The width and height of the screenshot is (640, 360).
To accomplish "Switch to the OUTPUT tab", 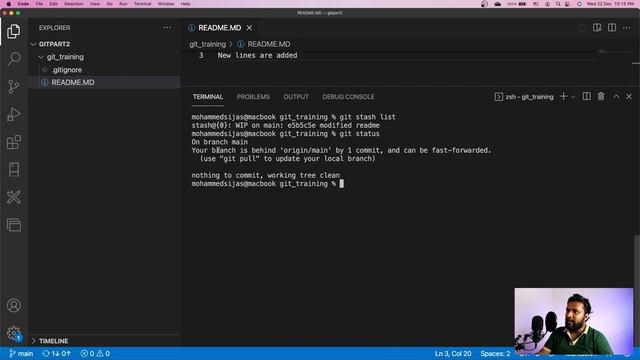I will (x=296, y=97).
